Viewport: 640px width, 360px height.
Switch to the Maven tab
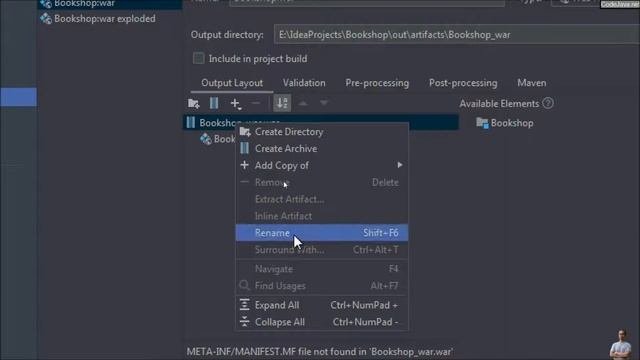[531, 83]
